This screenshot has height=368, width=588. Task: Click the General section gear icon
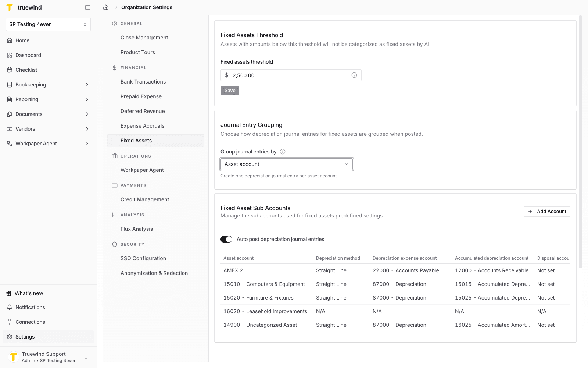[x=115, y=24]
